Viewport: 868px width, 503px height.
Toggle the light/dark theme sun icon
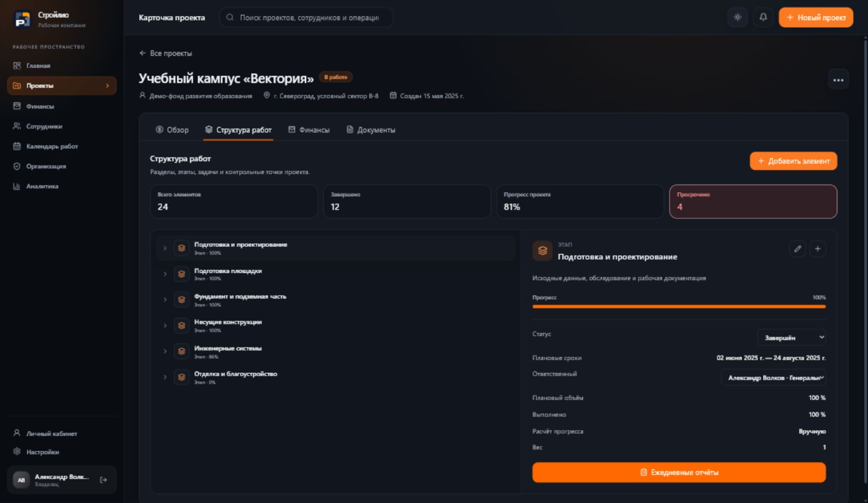[737, 17]
